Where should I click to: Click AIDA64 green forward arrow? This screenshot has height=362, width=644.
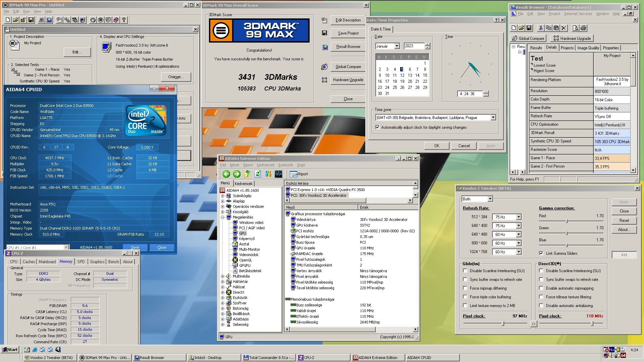[x=237, y=174]
